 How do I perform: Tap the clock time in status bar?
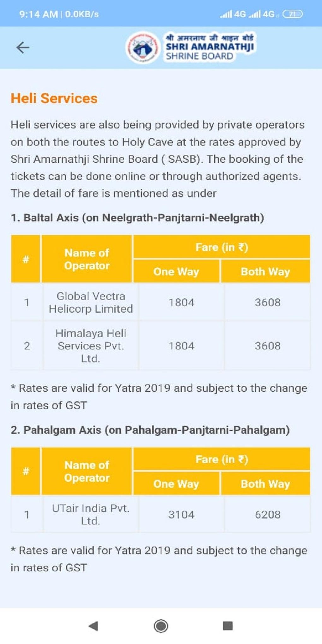[39, 14]
